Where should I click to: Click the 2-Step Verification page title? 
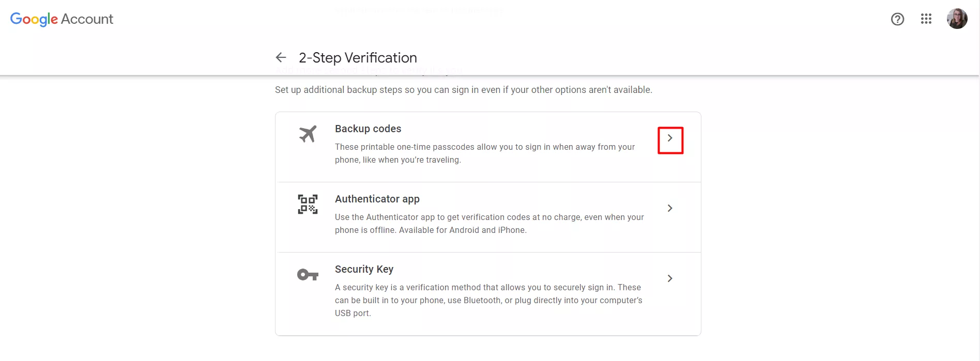(358, 58)
